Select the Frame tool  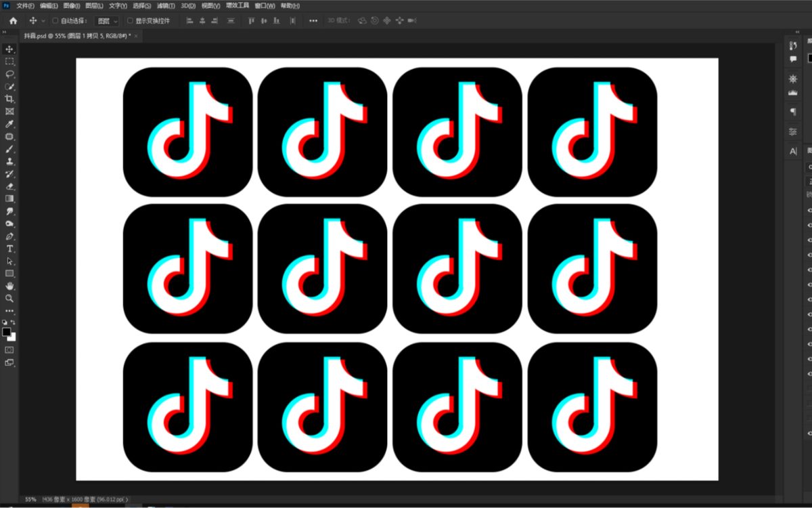9,111
